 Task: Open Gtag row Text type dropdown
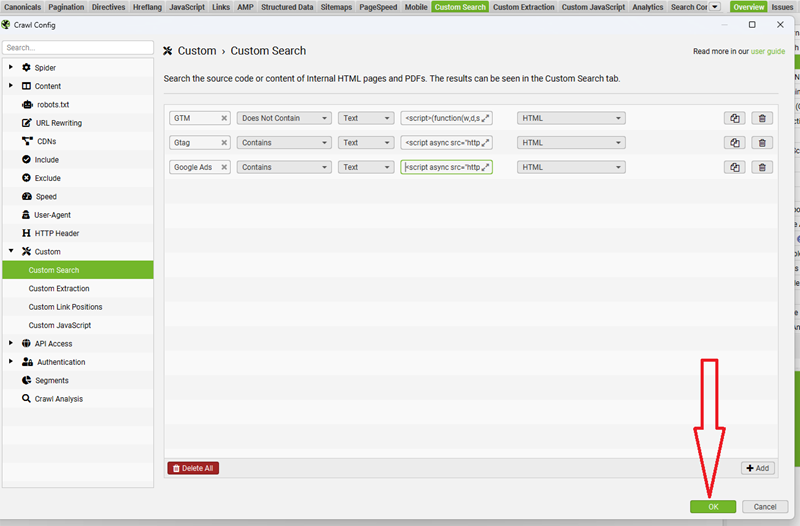[366, 142]
